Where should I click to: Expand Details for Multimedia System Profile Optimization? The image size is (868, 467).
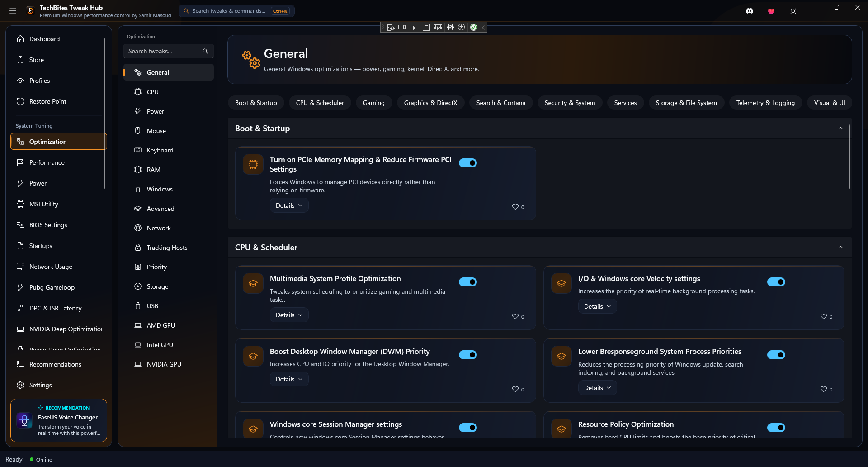pos(289,315)
